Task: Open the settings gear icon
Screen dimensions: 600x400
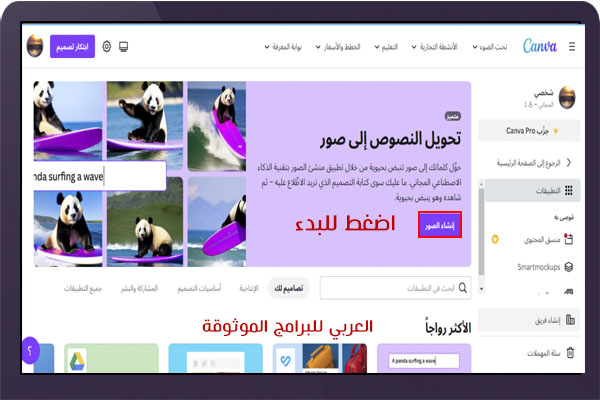Action: [107, 47]
